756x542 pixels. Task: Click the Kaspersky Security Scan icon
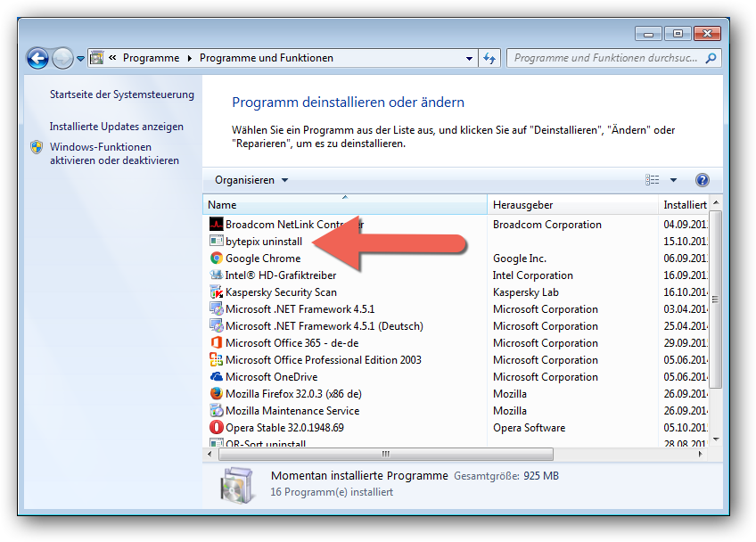216,292
